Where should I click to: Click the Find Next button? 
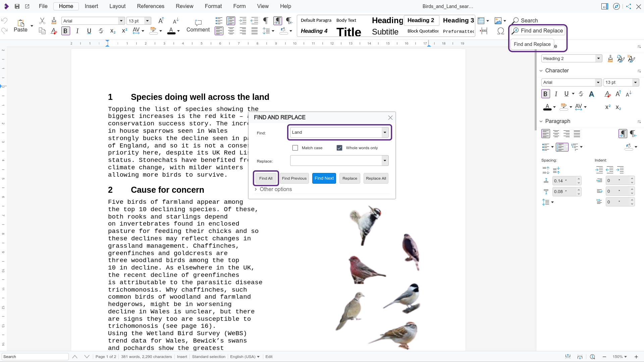click(x=324, y=178)
